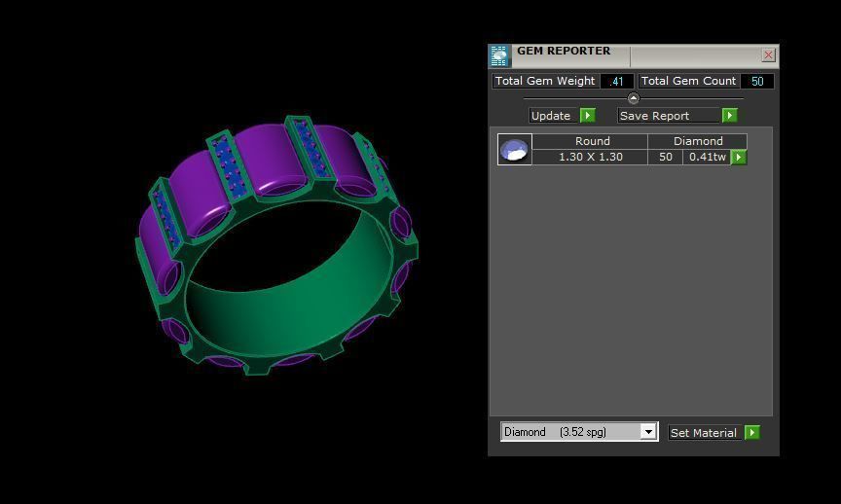Click the Total Gem Weight label
Screen dimensions: 841x504
coord(545,81)
